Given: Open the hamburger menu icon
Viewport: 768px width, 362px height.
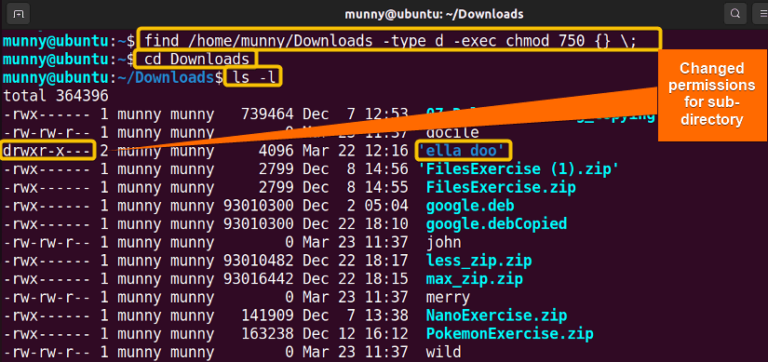Looking at the screenshot, I should coord(760,14).
